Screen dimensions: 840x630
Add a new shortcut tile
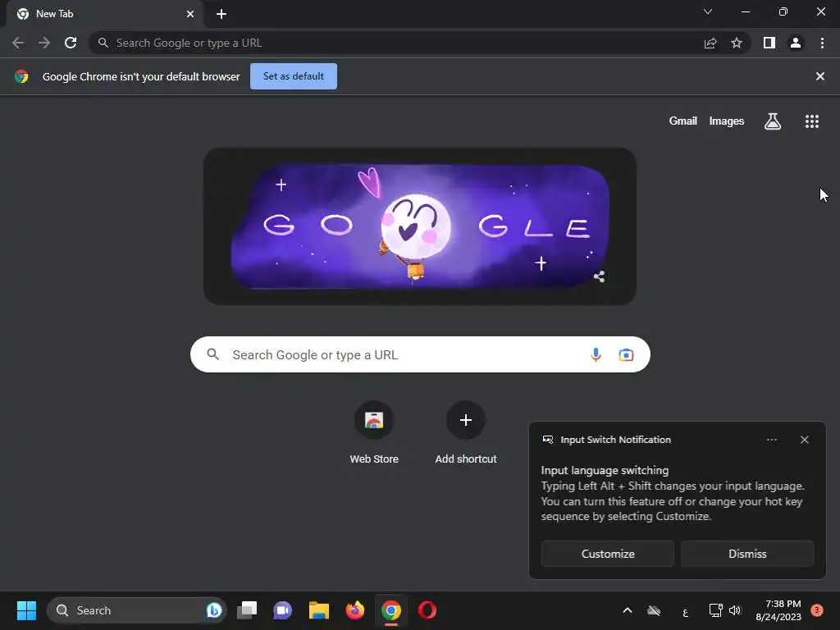click(466, 433)
